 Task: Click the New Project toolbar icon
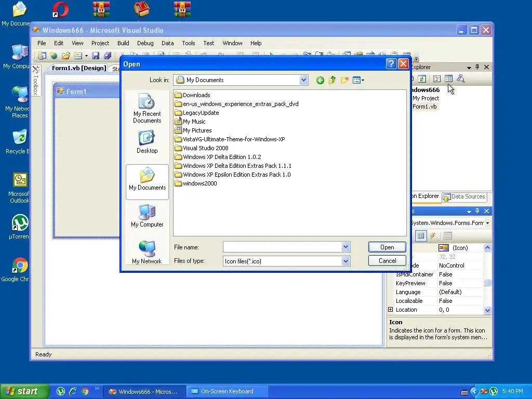tap(42, 56)
